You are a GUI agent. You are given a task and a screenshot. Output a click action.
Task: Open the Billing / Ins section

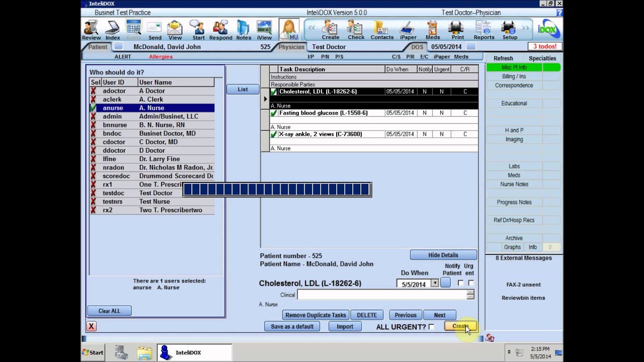tap(514, 76)
